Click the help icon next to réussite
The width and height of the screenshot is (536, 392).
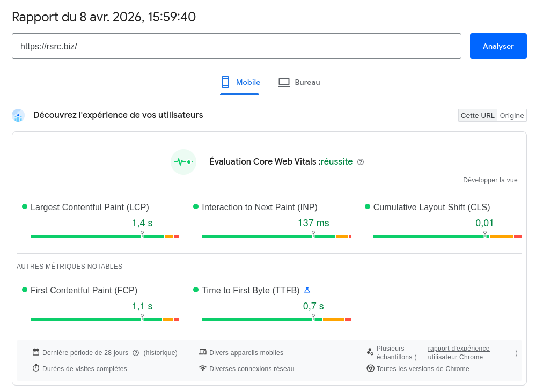tap(361, 161)
